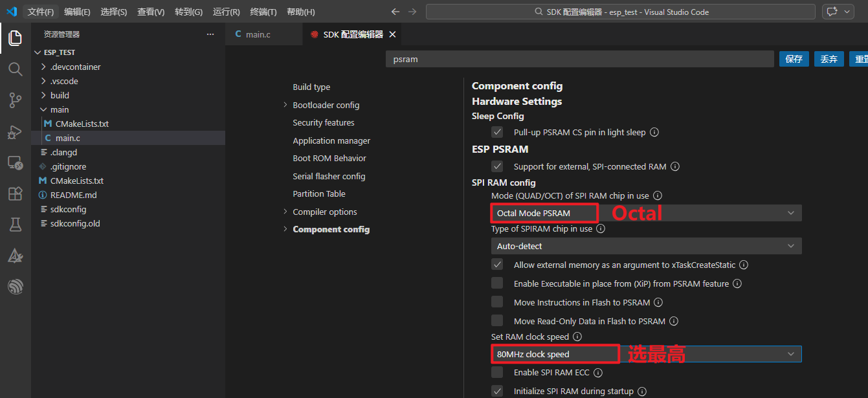The width and height of the screenshot is (868, 398).
Task: Click the 丢弃 discard button
Action: point(829,59)
